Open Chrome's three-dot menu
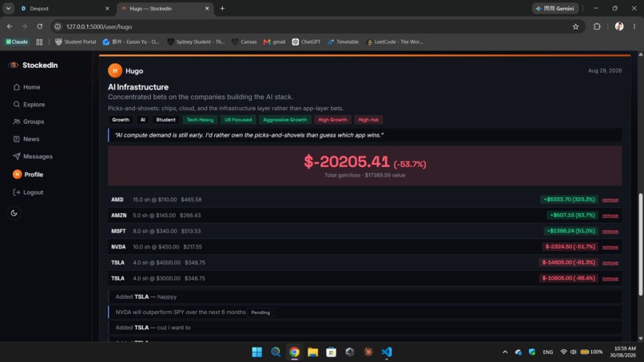The height and width of the screenshot is (362, 644). [x=634, y=26]
